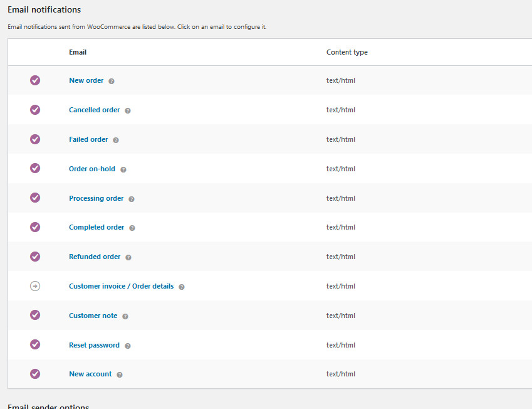Viewport: 532px width, 409px height.
Task: Click the Content type column header
Action: [x=347, y=52]
